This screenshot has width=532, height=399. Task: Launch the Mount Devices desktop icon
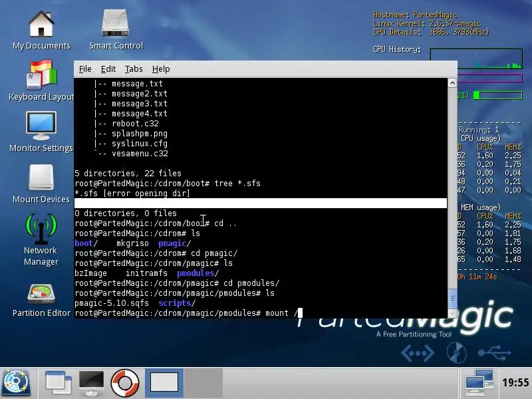(41, 184)
